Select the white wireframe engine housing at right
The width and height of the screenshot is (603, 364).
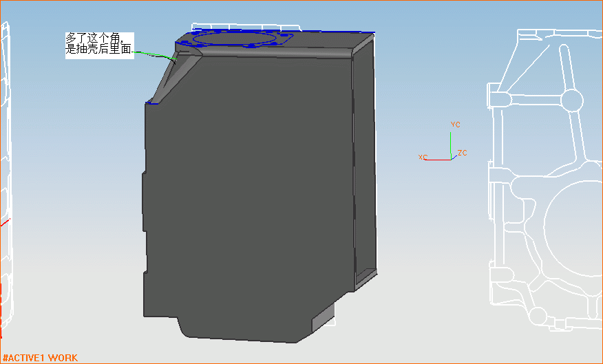pyautogui.click(x=544, y=180)
